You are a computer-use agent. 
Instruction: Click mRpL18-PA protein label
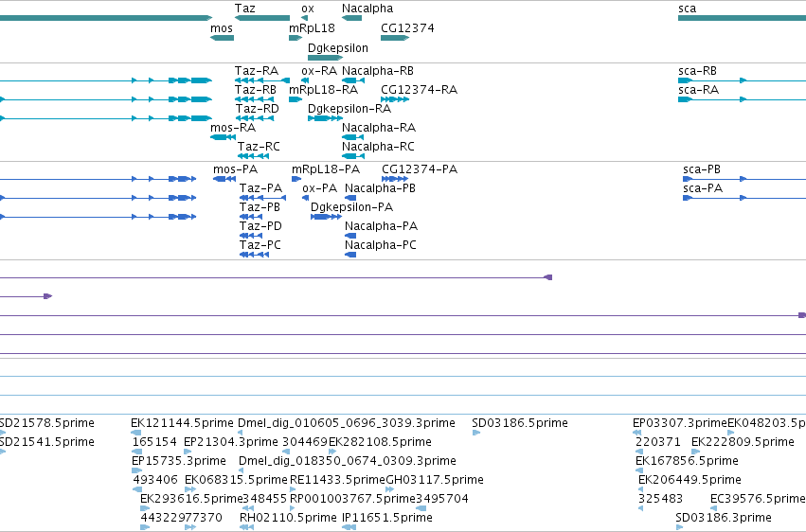coord(326,168)
